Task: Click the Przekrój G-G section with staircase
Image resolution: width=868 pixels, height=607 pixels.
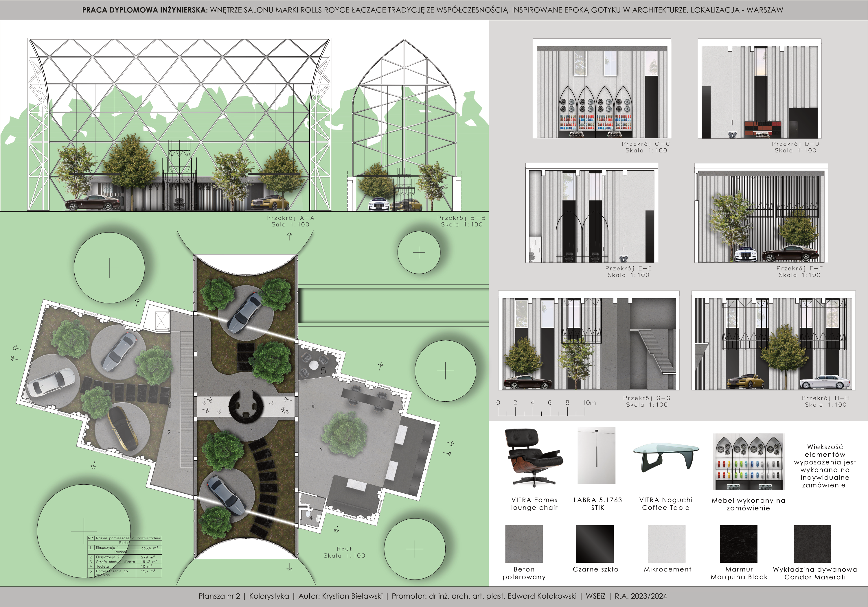Action: (x=589, y=341)
